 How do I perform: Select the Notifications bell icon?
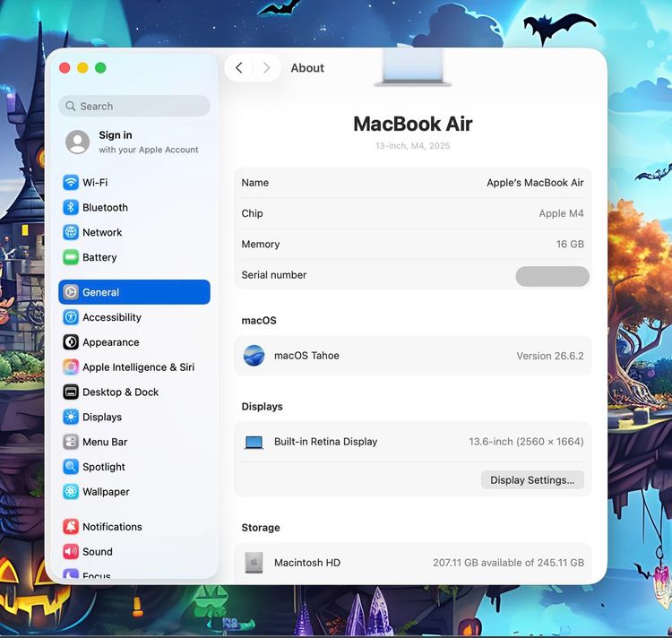point(71,527)
